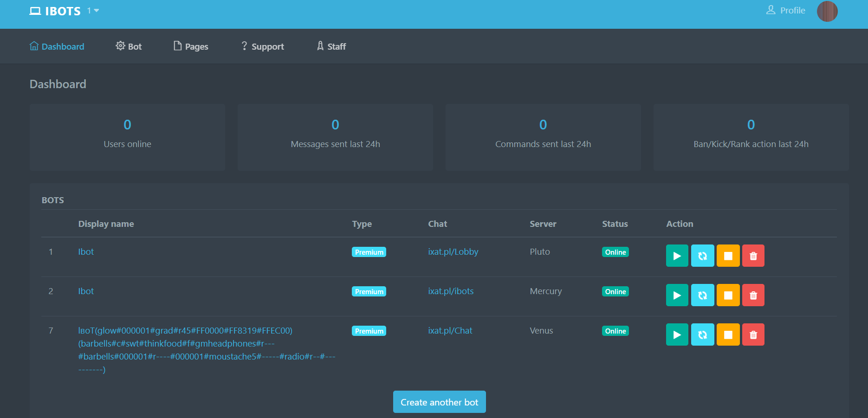This screenshot has height=418, width=868.
Task: Start the Ibot on ixat.pl/Lobby
Action: pos(677,256)
